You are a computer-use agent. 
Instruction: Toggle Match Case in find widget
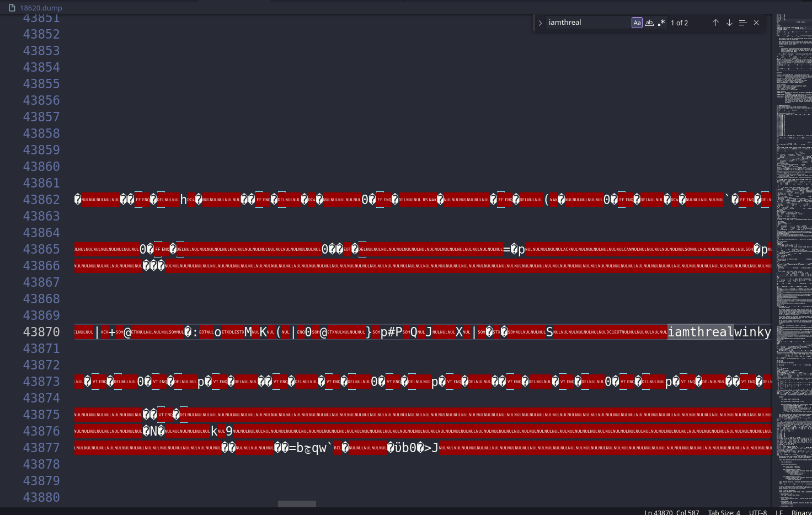tap(637, 23)
